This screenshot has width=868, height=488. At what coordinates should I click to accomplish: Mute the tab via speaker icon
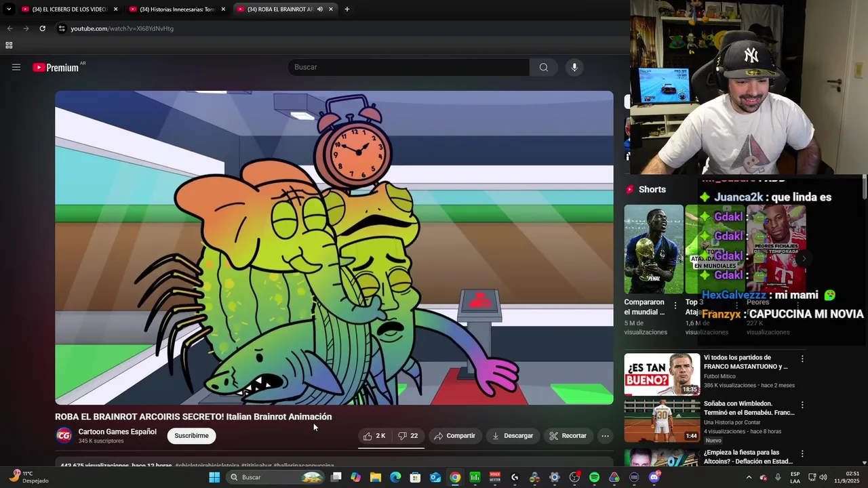point(319,9)
